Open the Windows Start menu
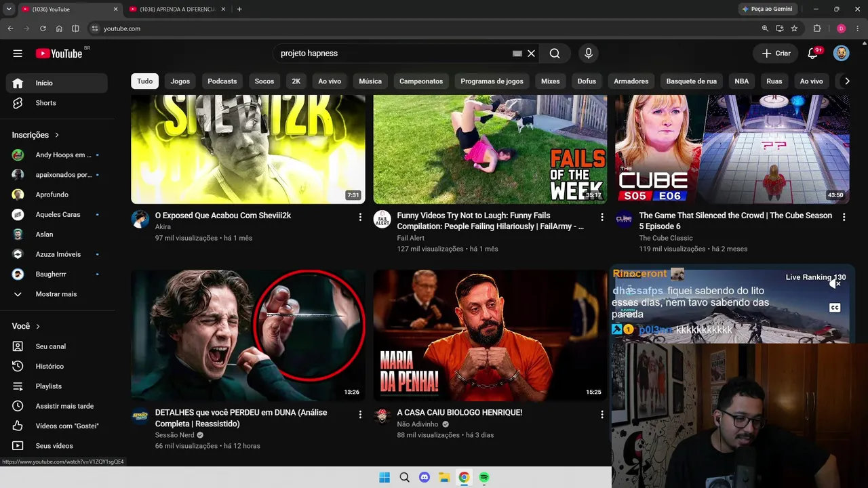 pyautogui.click(x=384, y=477)
